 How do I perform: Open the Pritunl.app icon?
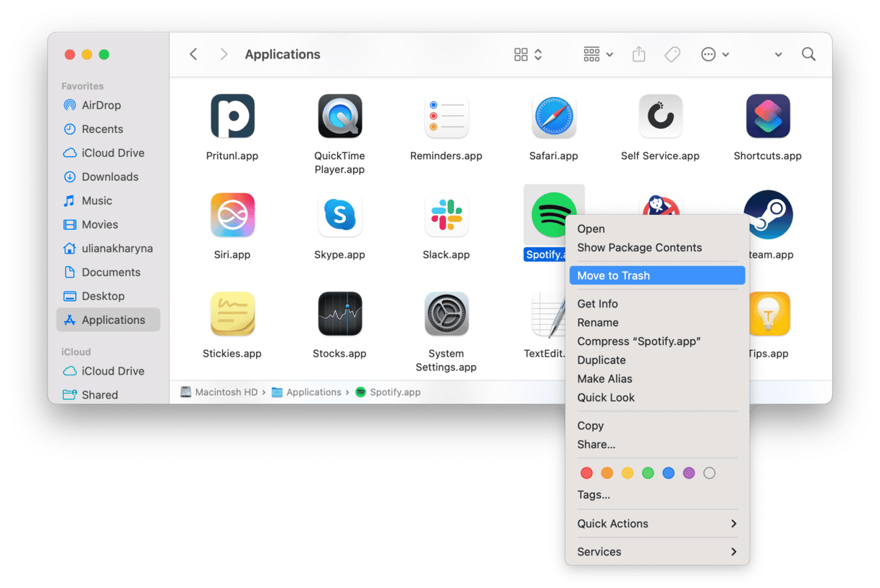coord(232,116)
